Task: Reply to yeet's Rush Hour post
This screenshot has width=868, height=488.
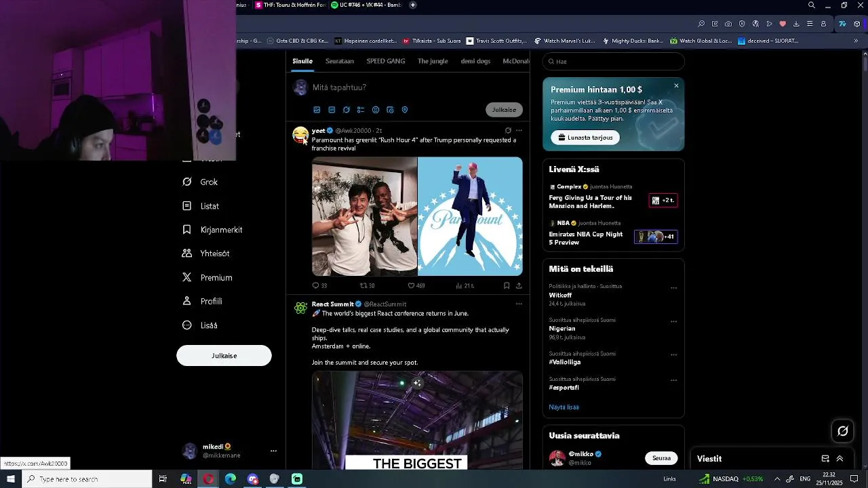Action: (x=319, y=285)
